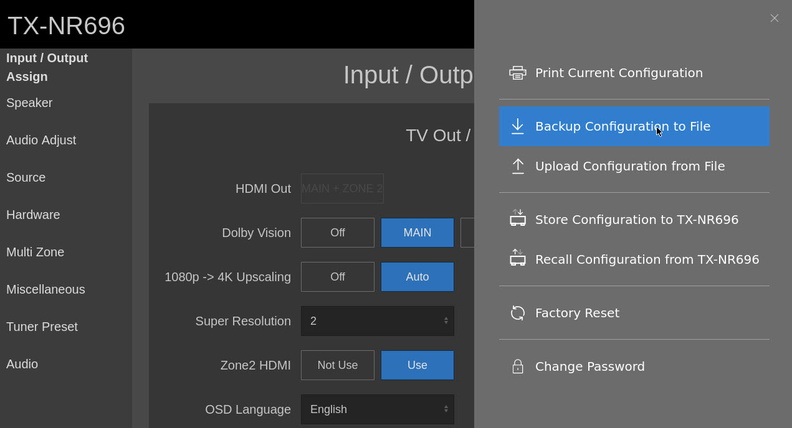Screen dimensions: 792x428
Task: Click the printer icon for Print Current Configuration
Action: pos(518,73)
